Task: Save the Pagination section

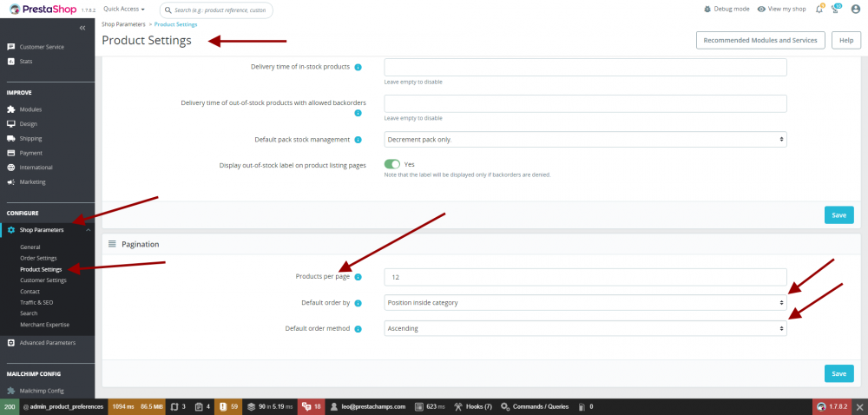Action: (x=838, y=373)
